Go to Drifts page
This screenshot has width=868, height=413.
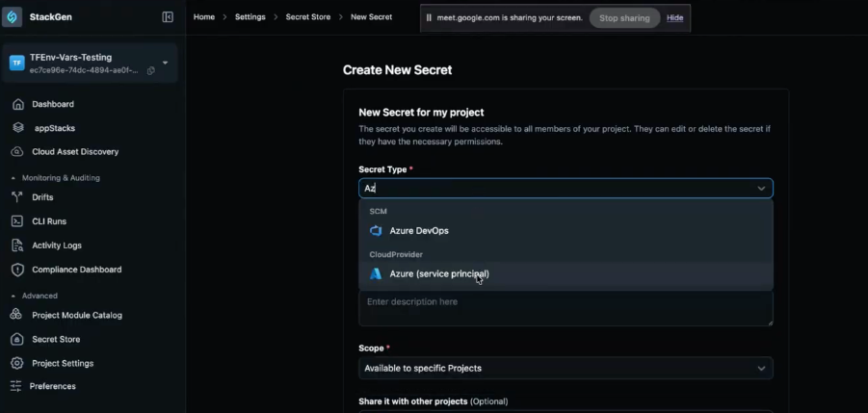click(42, 196)
